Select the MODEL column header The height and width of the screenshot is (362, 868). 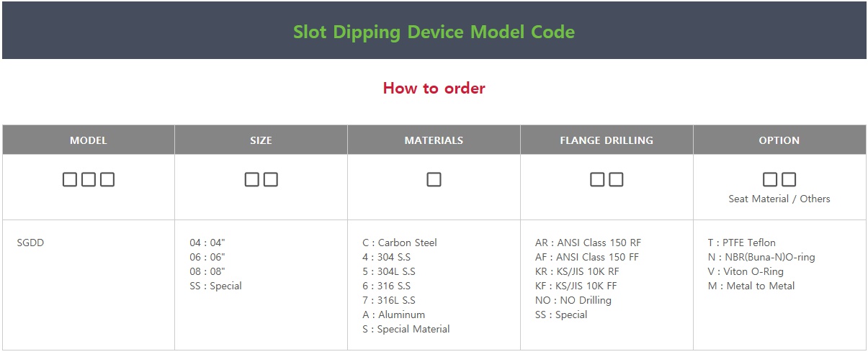[89, 140]
